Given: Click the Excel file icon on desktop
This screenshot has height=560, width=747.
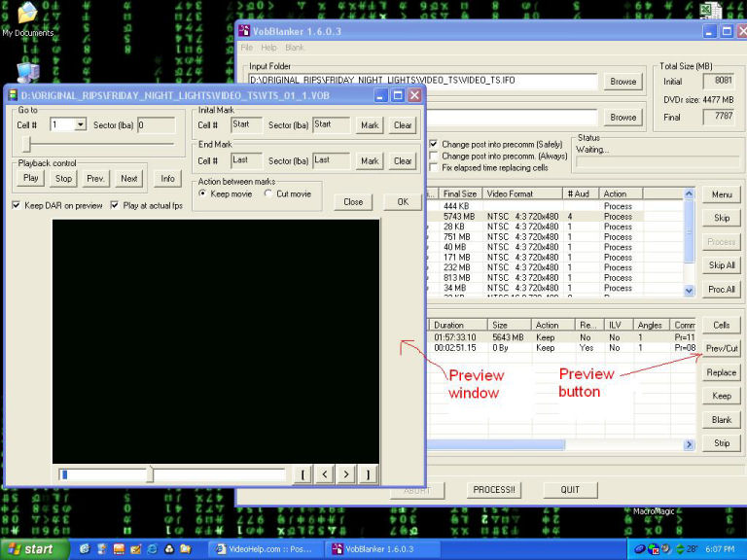Looking at the screenshot, I should click(710, 12).
